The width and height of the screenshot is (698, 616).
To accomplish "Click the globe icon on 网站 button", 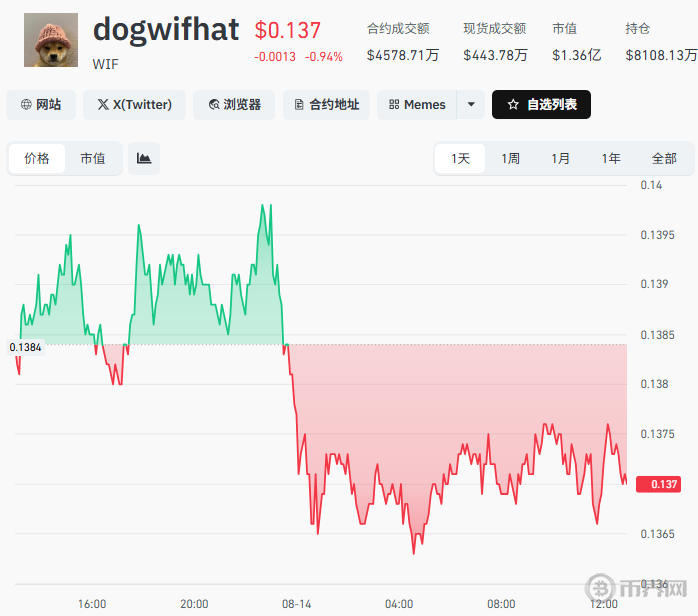I will coord(26,105).
